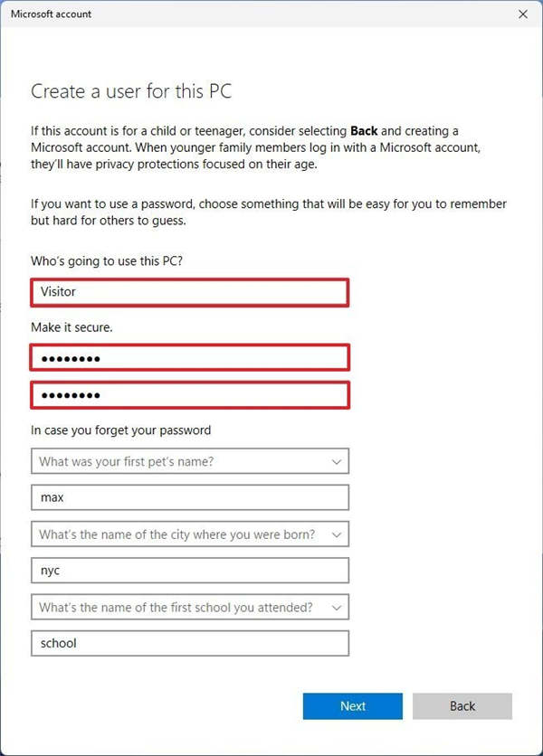This screenshot has width=543, height=756.
Task: Click chevron arrow on first pet question
Action: (x=337, y=461)
